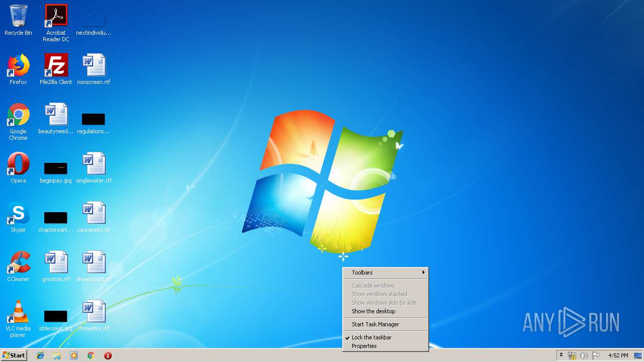Click the network tray icon
Screen dimensions: 644x362
coord(572,355)
